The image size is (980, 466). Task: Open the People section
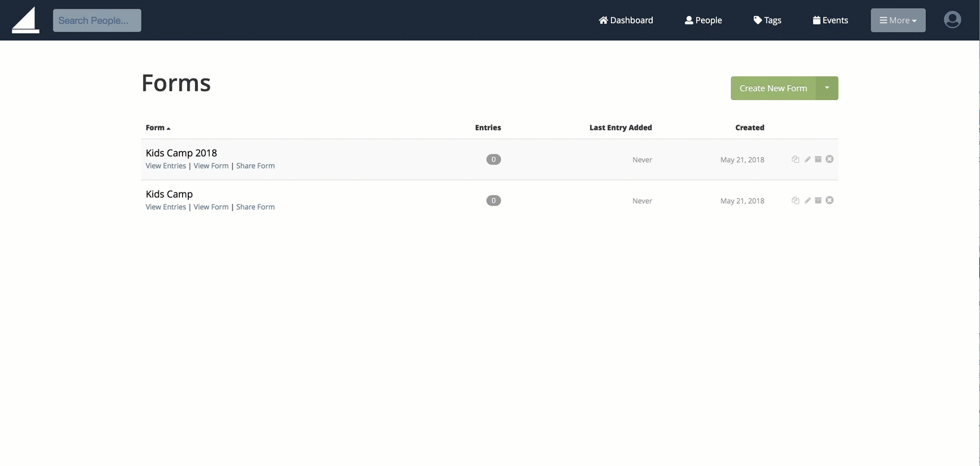pyautogui.click(x=703, y=20)
